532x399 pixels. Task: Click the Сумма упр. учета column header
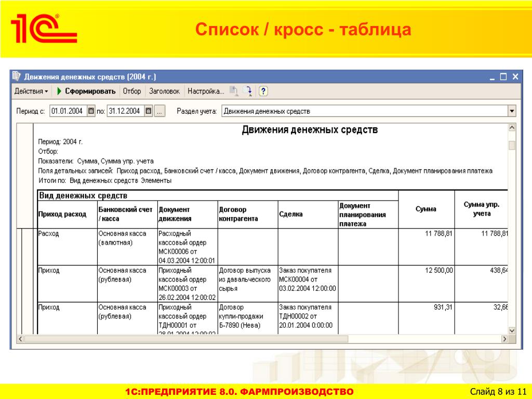(x=481, y=209)
